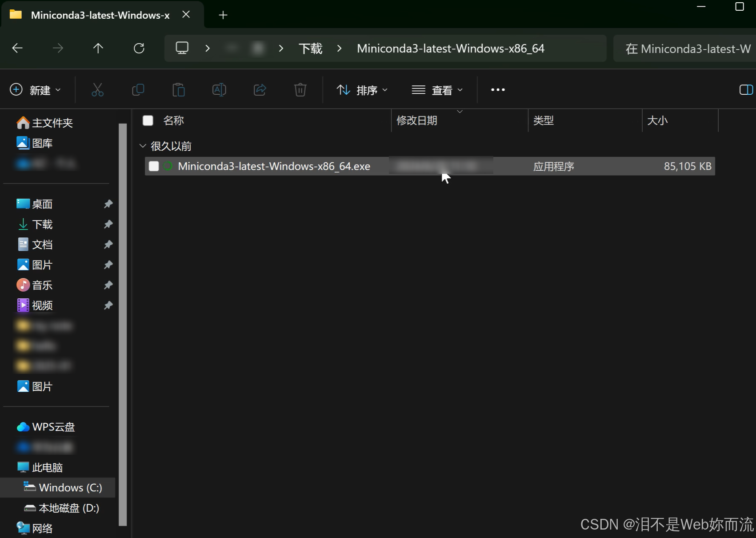Tick checkbox for Miniconda3 exe file
Screen dimensions: 756x538
click(154, 166)
